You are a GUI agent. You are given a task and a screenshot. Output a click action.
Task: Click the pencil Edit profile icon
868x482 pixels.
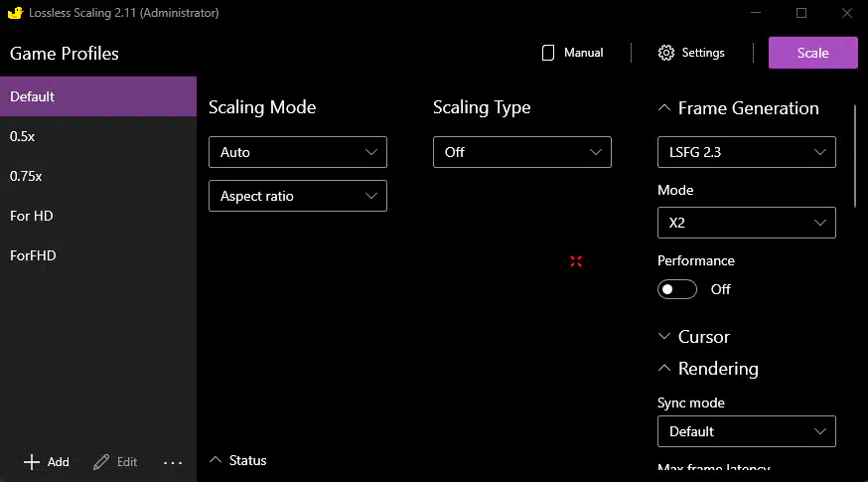click(101, 462)
